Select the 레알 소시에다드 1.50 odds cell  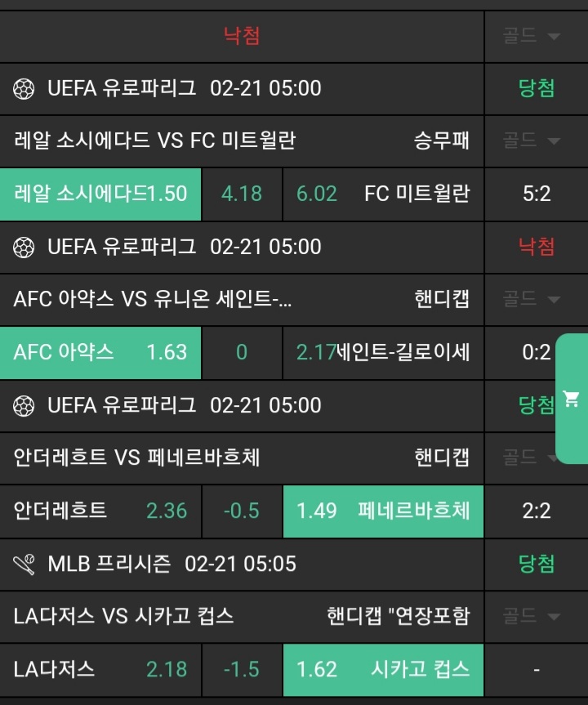[x=100, y=194]
